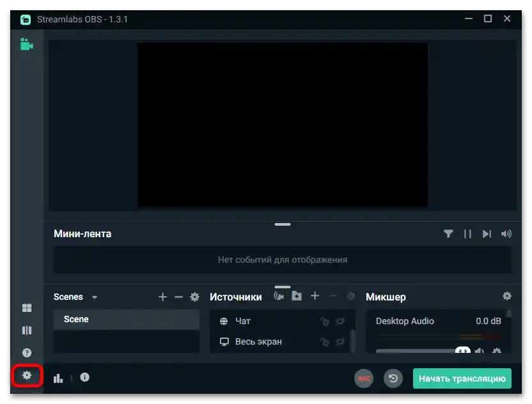532x404 pixels.
Task: Open scene transitions gear in Scenes panel
Action: (x=194, y=297)
